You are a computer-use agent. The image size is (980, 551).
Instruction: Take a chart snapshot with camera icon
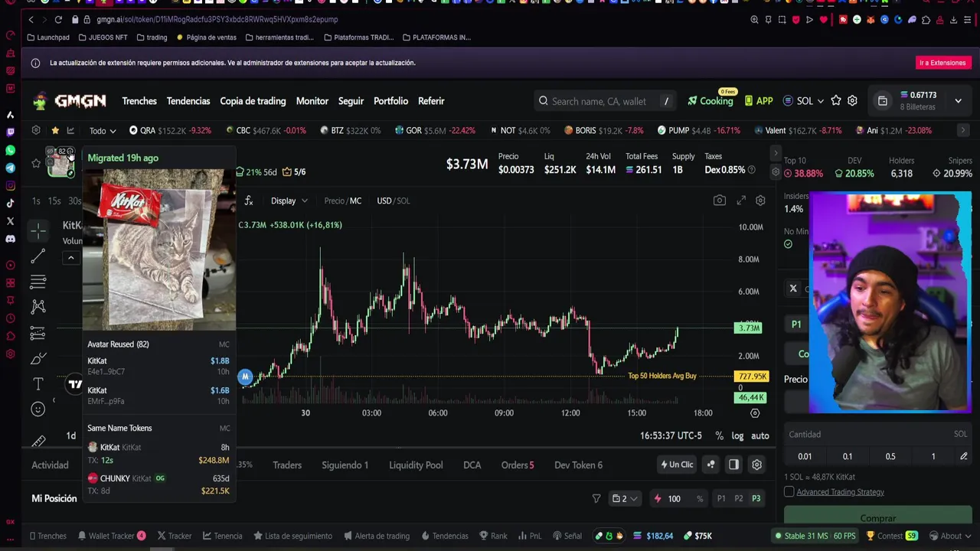[x=720, y=201]
